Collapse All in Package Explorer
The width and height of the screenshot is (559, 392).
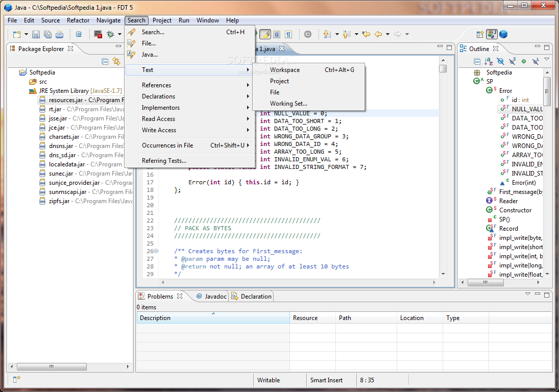coord(105,61)
